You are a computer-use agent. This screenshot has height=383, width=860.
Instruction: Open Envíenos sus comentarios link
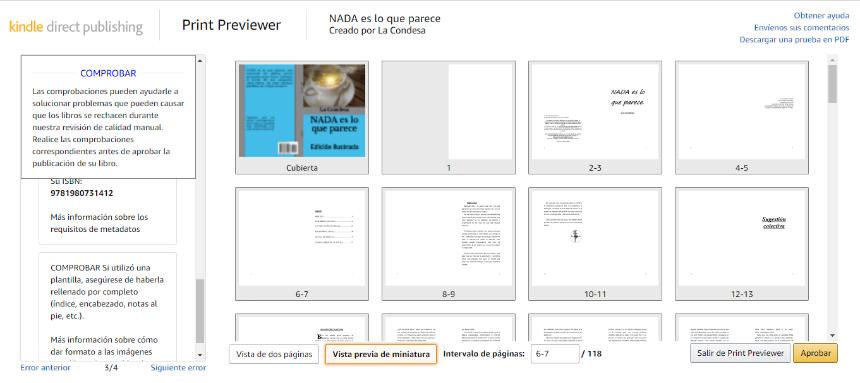(801, 27)
